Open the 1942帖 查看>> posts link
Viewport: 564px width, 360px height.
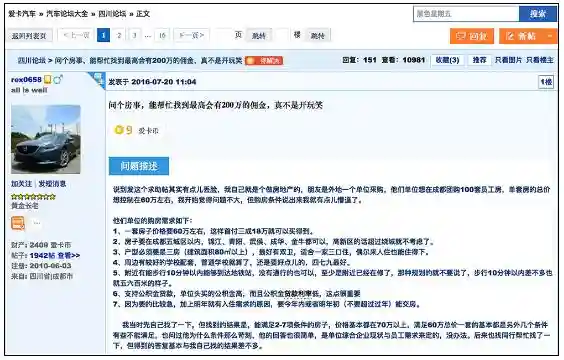[55, 255]
